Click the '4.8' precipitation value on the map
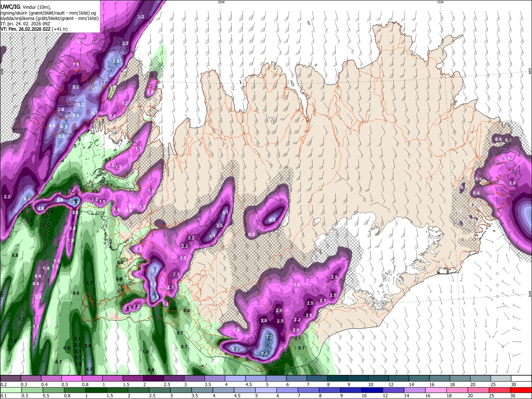Viewport: 532px width, 399px height. click(41, 209)
